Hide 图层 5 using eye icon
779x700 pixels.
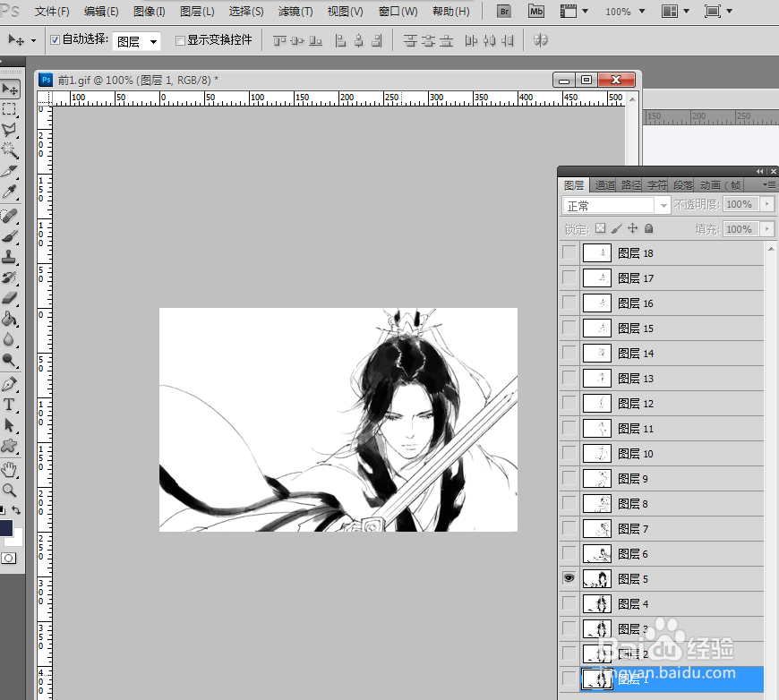[x=569, y=578]
